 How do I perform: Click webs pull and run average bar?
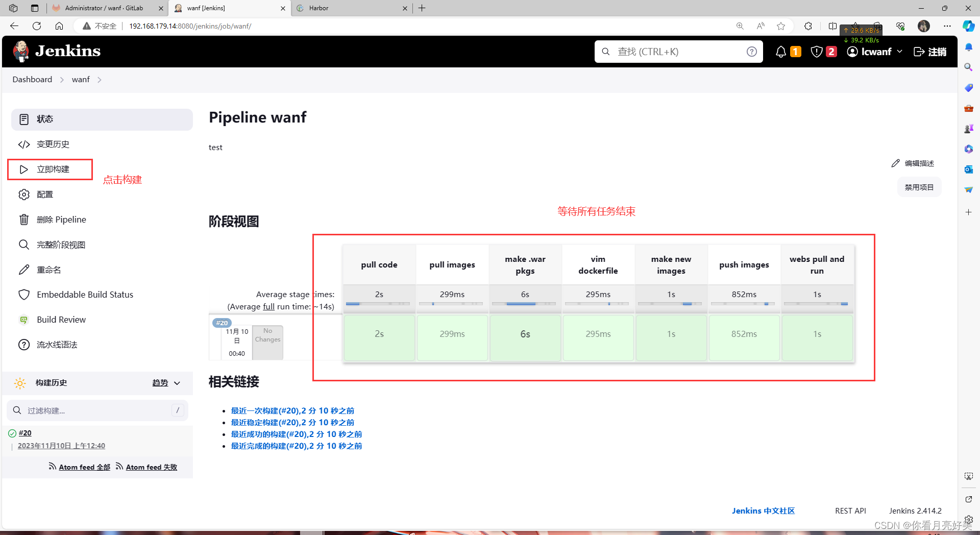point(816,304)
